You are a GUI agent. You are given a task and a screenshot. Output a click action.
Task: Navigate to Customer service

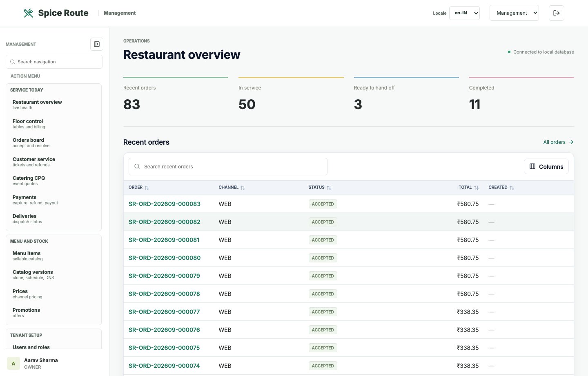click(53, 162)
